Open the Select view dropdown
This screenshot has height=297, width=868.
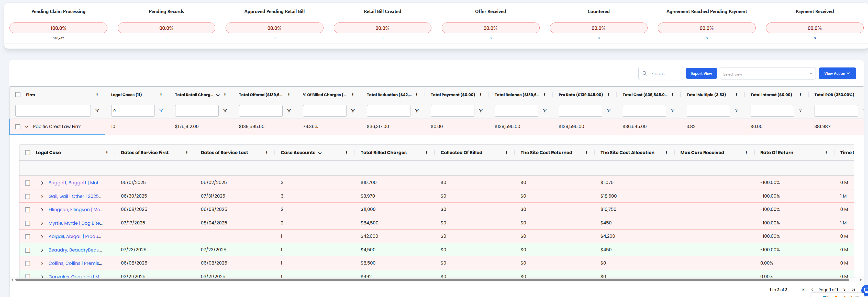(767, 73)
